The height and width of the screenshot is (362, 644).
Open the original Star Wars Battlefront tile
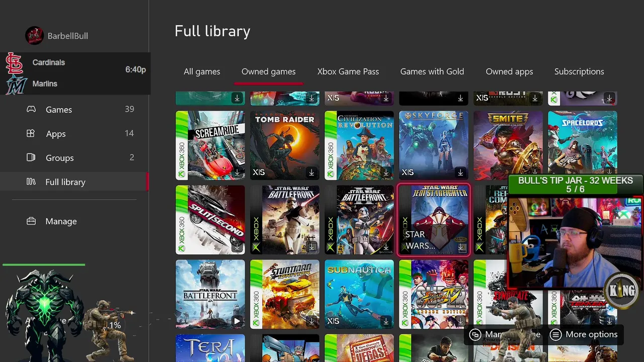point(285,220)
